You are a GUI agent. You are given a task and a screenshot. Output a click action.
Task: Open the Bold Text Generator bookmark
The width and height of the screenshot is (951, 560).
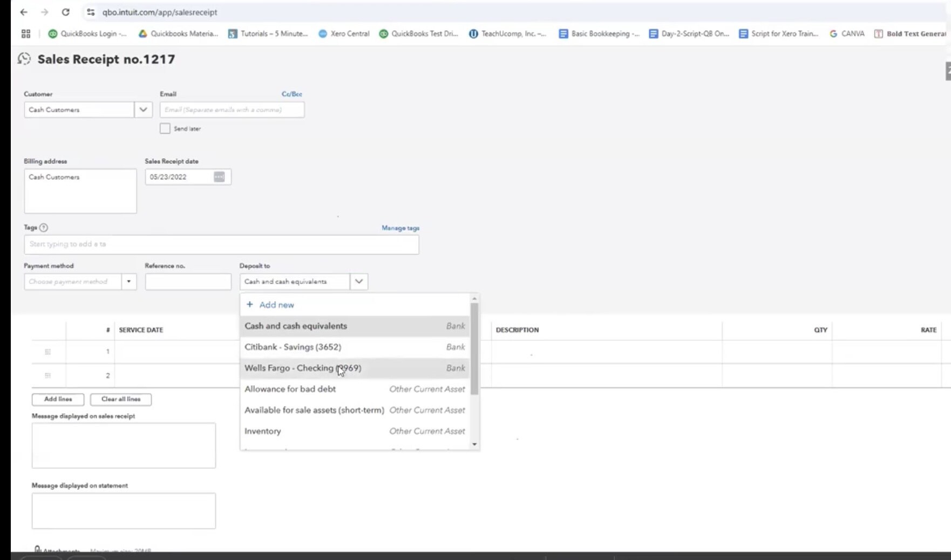click(910, 33)
